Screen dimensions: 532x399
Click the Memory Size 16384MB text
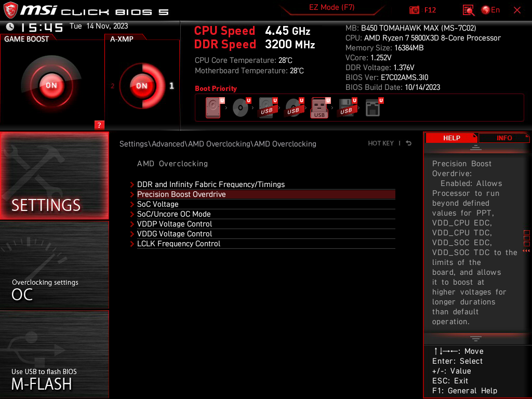384,48
